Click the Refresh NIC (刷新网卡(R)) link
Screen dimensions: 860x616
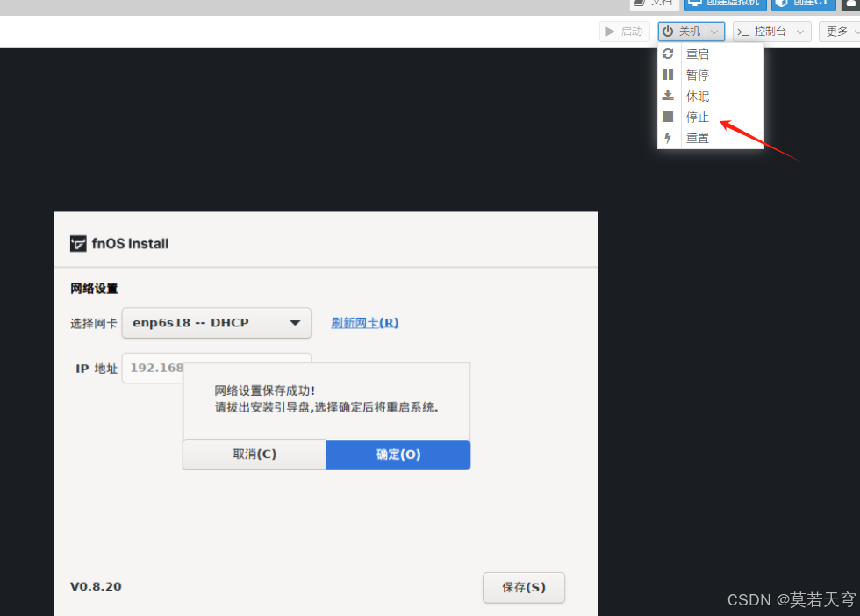(x=365, y=323)
